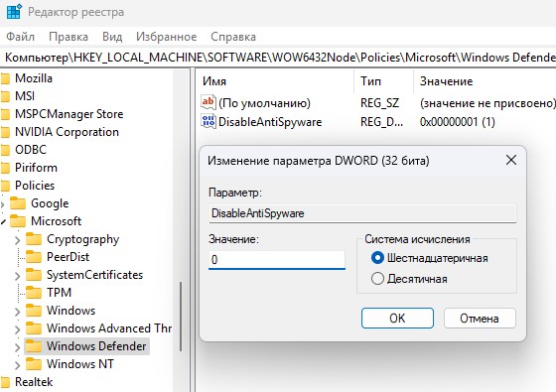Click the Windows Advanced Threat folder icon

(x=34, y=328)
